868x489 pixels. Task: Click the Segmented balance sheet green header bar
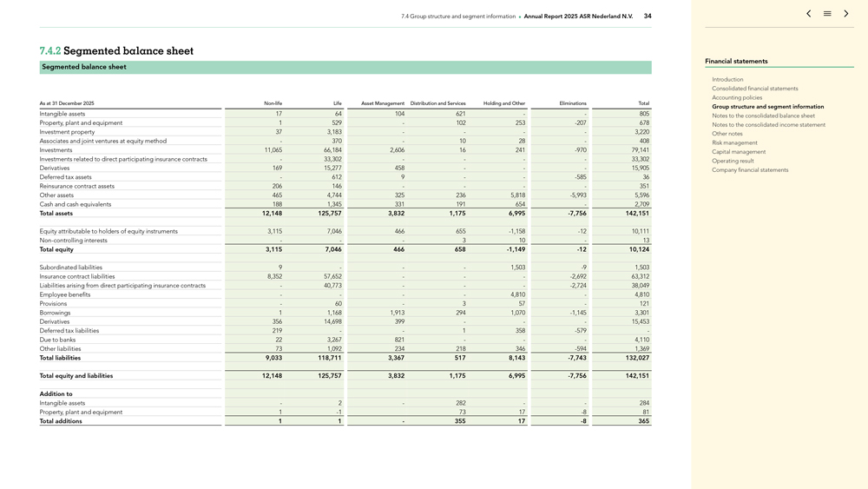pyautogui.click(x=345, y=67)
